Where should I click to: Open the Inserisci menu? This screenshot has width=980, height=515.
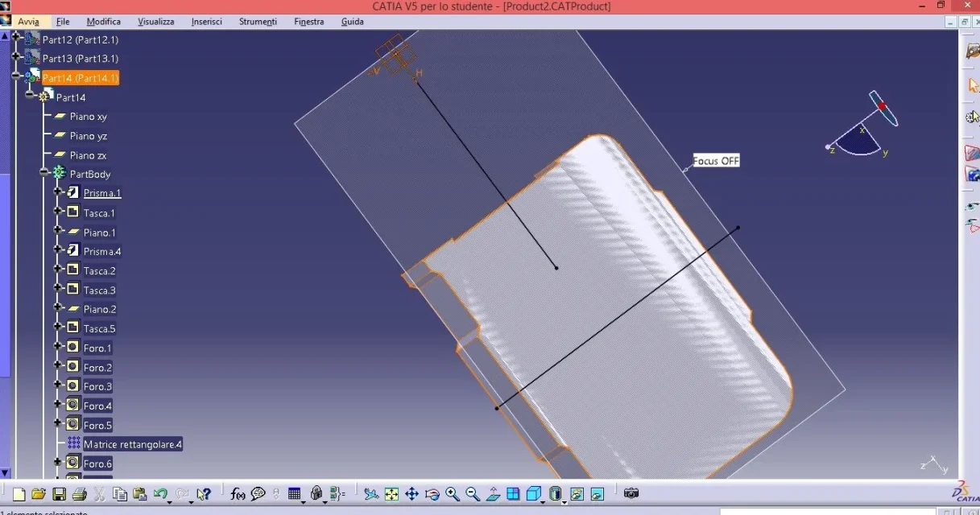click(206, 22)
